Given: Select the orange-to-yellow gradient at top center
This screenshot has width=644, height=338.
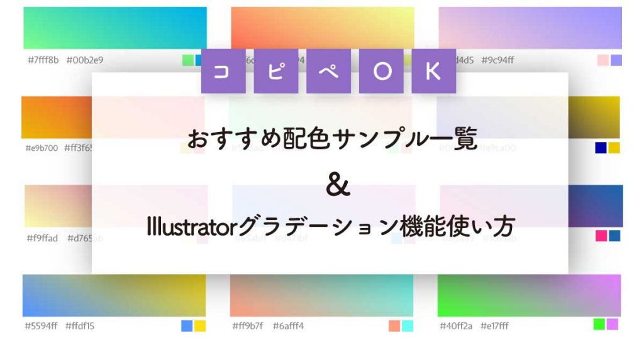Looking at the screenshot, I should pyautogui.click(x=323, y=28).
